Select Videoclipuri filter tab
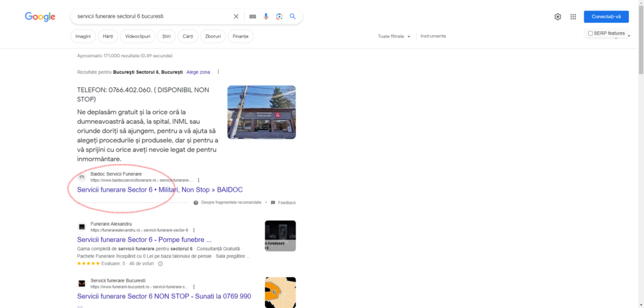 138,36
